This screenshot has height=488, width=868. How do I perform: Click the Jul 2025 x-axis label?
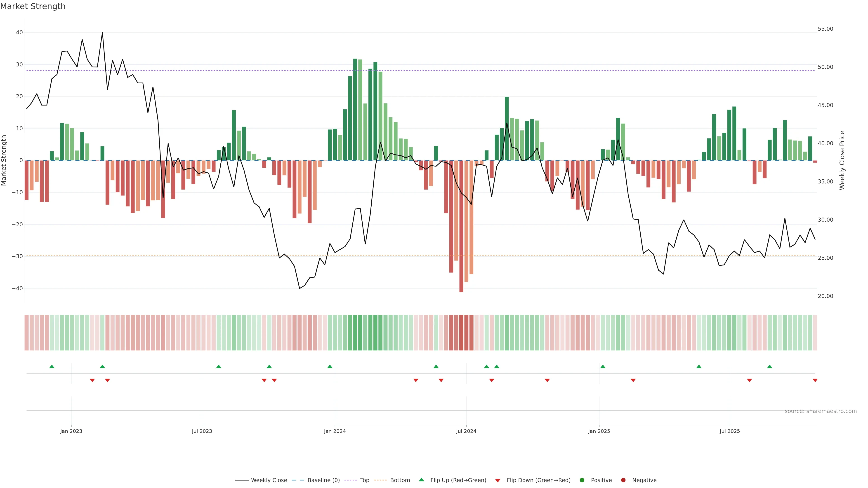(x=729, y=431)
